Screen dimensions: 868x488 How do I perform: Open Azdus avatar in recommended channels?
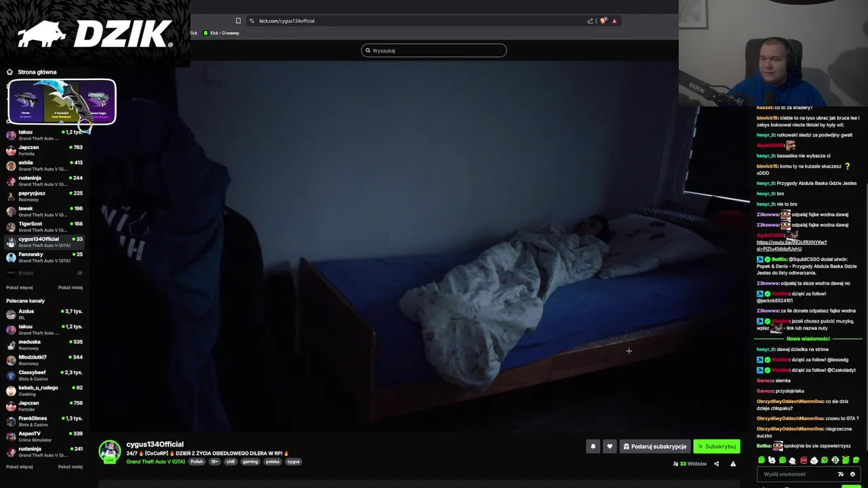[11, 314]
